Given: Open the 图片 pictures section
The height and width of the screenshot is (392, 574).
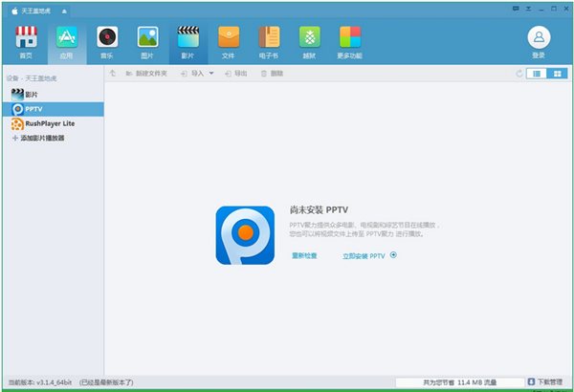Looking at the screenshot, I should (x=147, y=40).
